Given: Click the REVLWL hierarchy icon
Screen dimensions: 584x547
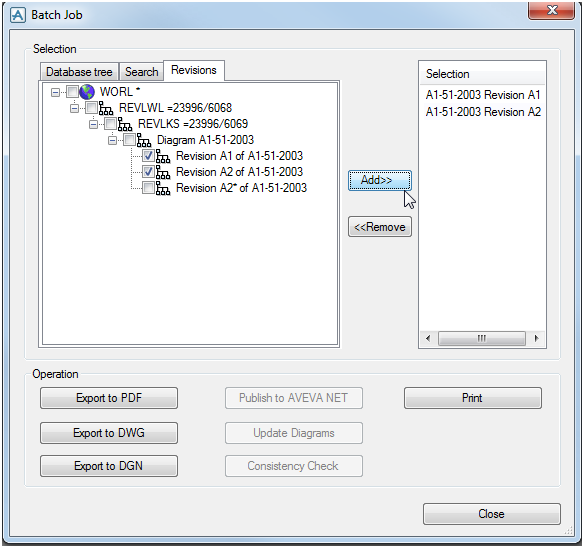Looking at the screenshot, I should [x=106, y=108].
